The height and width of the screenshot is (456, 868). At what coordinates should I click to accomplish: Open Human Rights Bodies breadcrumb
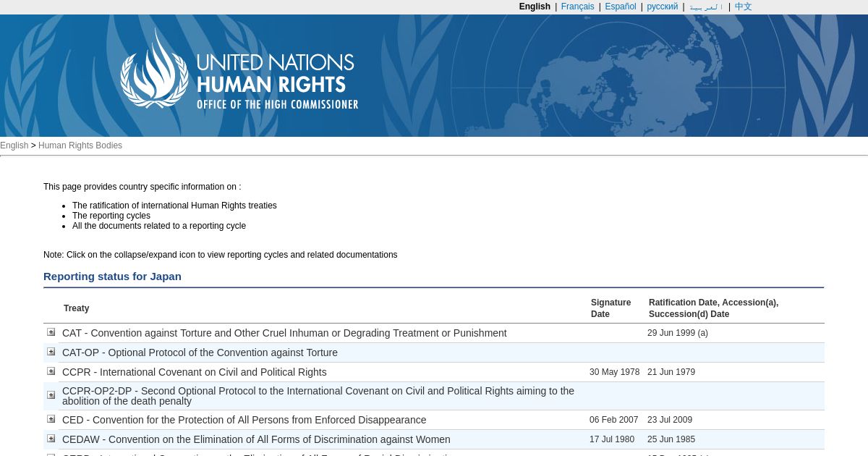pyautogui.click(x=80, y=145)
